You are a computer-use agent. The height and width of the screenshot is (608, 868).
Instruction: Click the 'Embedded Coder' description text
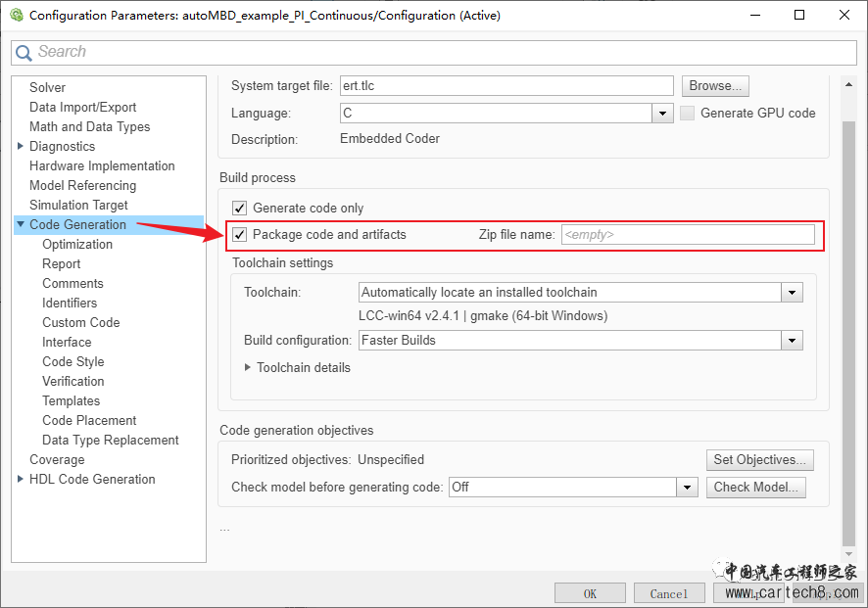coord(390,139)
